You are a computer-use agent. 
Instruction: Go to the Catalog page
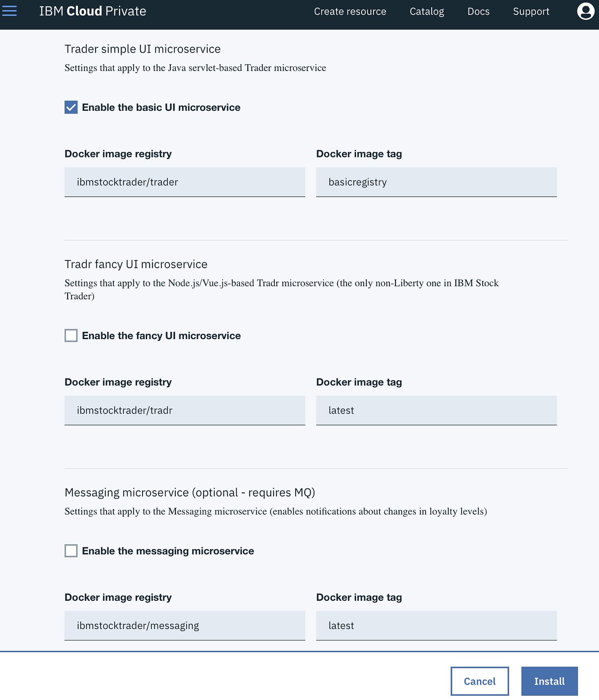427,12
